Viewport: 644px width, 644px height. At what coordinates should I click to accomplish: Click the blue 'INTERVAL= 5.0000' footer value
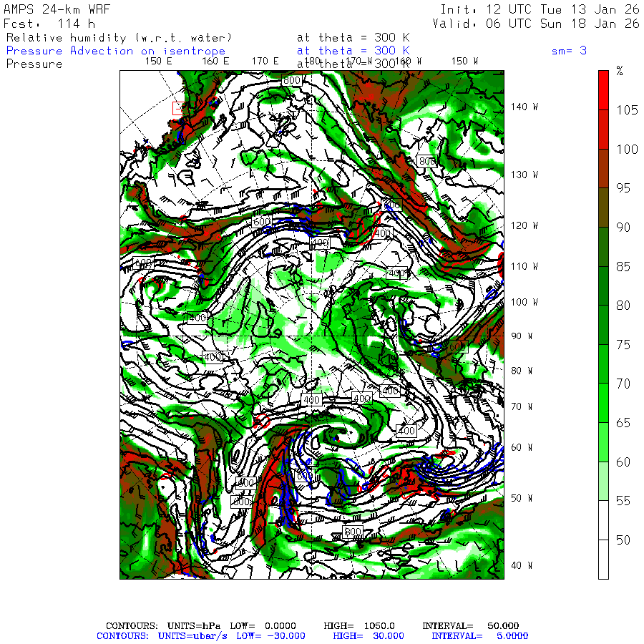(479, 636)
